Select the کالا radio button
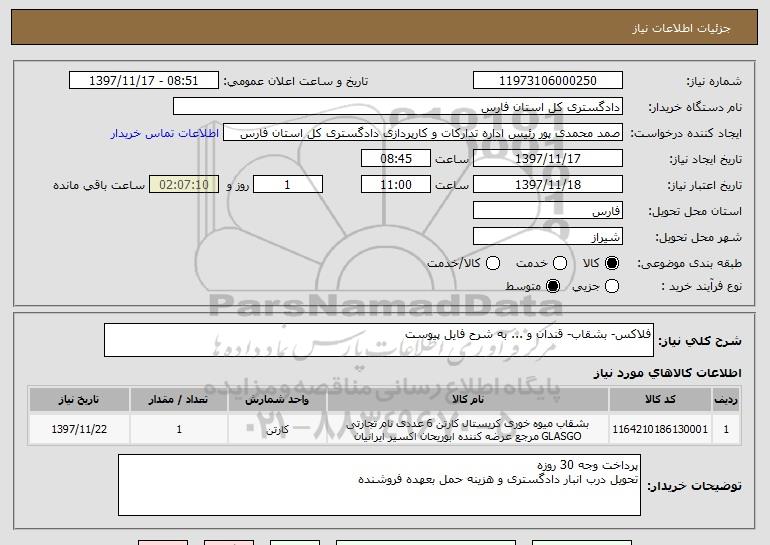This screenshot has height=545, width=770. (x=612, y=264)
